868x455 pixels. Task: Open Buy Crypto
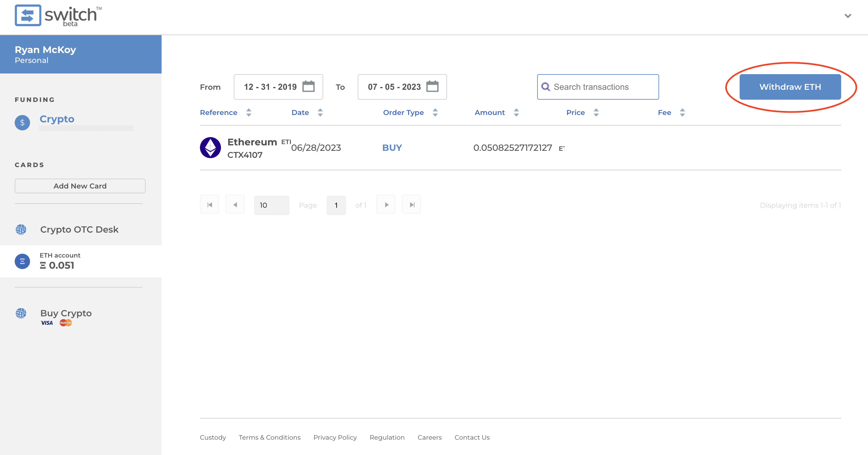point(66,313)
